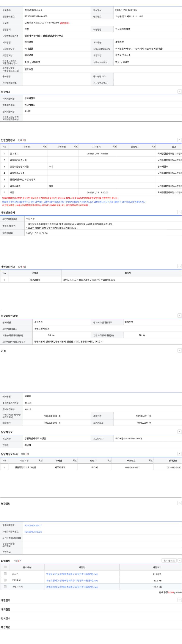The height and width of the screenshot is (644, 182).
Task: Open the 계약현황 section
Action: pyautogui.click(x=6, y=609)
